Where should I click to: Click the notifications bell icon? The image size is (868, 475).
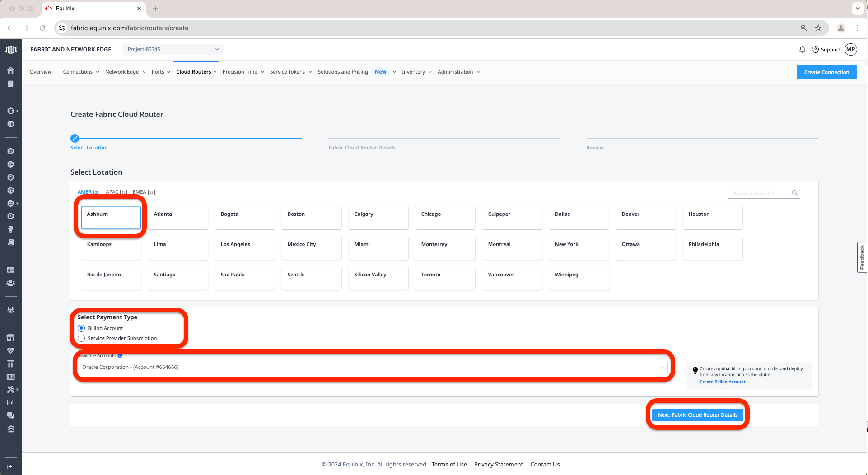click(802, 50)
